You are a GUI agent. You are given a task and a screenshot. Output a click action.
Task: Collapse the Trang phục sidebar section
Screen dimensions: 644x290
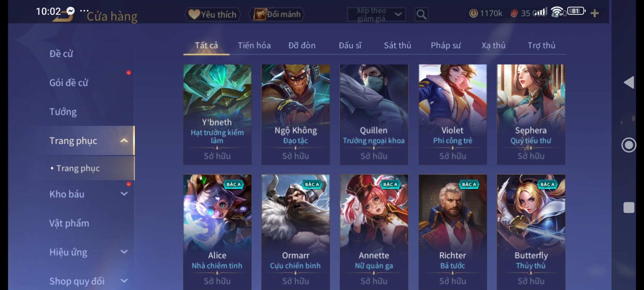[x=124, y=140]
